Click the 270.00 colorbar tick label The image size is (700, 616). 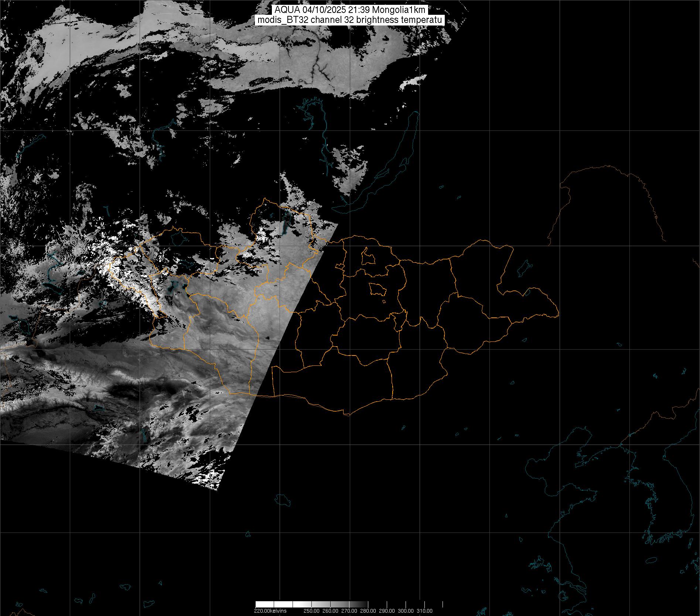click(x=349, y=611)
